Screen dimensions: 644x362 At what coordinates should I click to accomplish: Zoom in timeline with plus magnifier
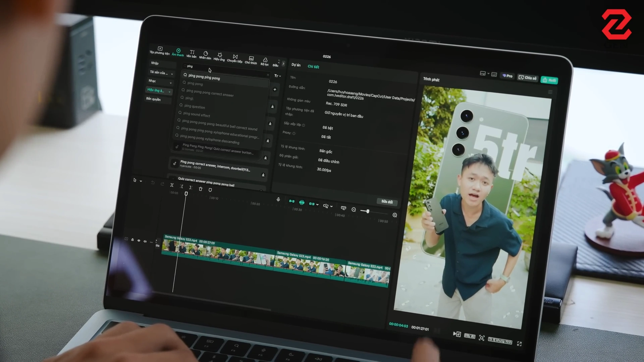(395, 215)
